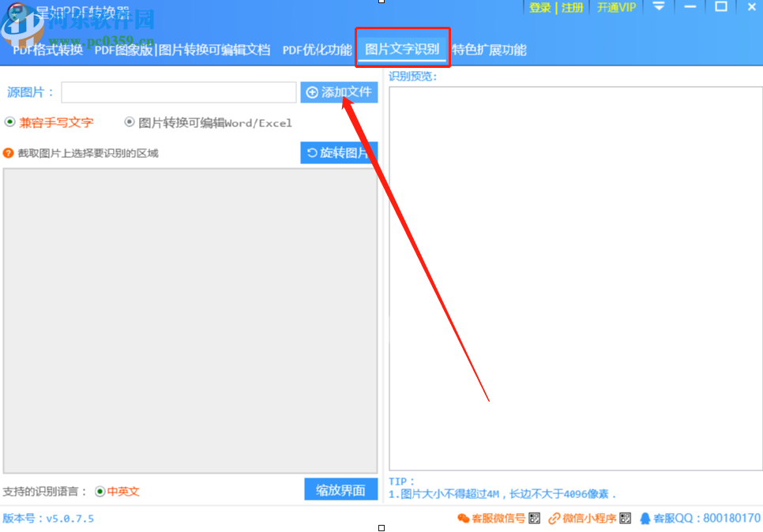
Task: Open the QR code icon next to 客服微信号
Action: point(533,519)
